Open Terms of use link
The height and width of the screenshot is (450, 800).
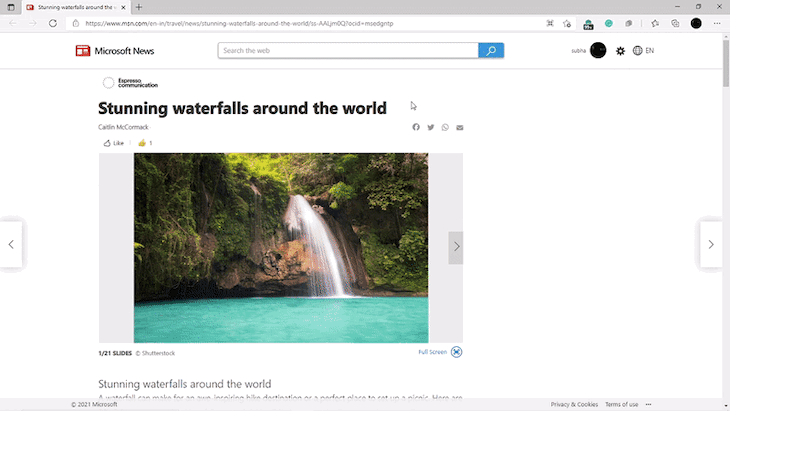pos(621,404)
